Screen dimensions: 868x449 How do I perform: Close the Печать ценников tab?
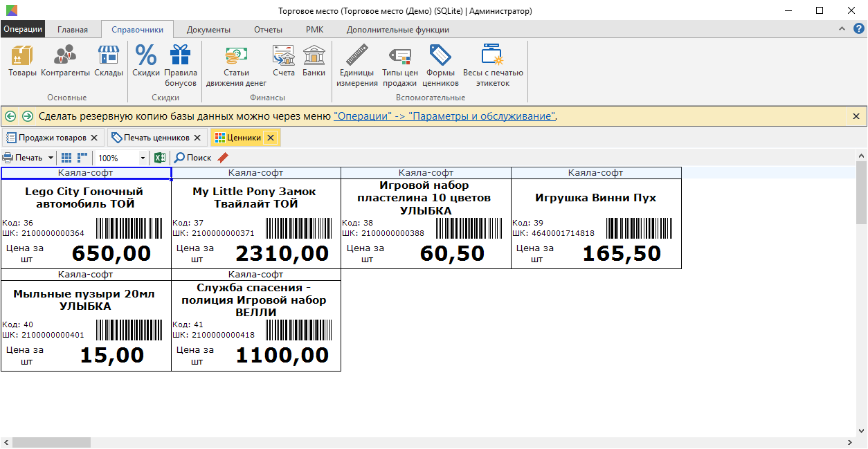click(x=197, y=138)
